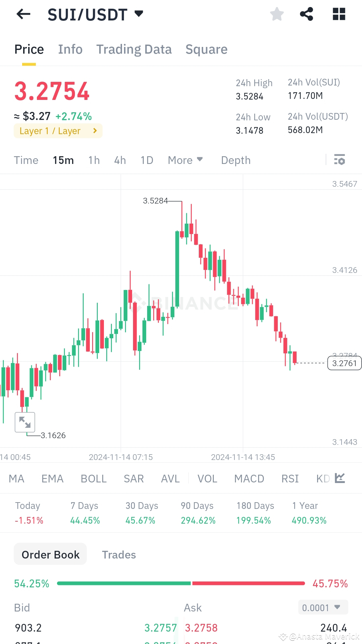Expand chart to fullscreen with arrows icon
The height and width of the screenshot is (644, 362).
[25, 422]
